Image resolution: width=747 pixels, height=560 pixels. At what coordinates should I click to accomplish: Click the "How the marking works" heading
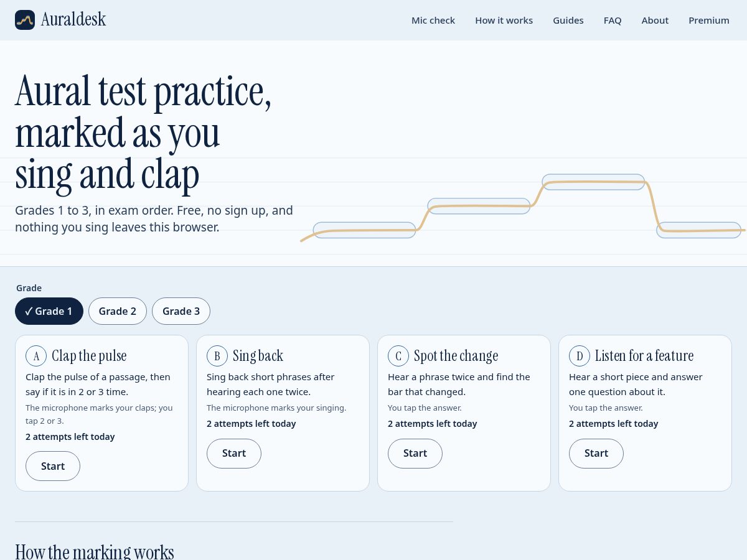95,552
